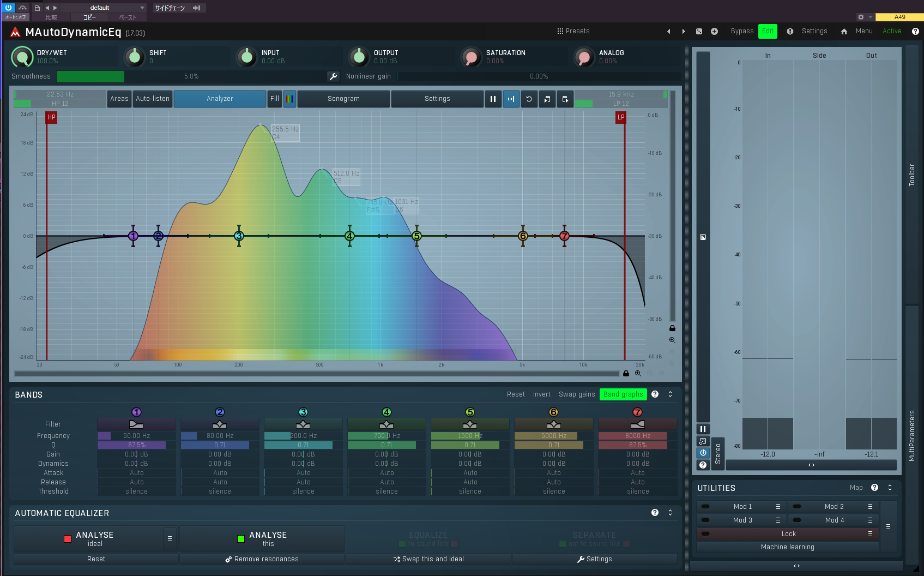Open Machine learning in Utilities

pyautogui.click(x=788, y=547)
